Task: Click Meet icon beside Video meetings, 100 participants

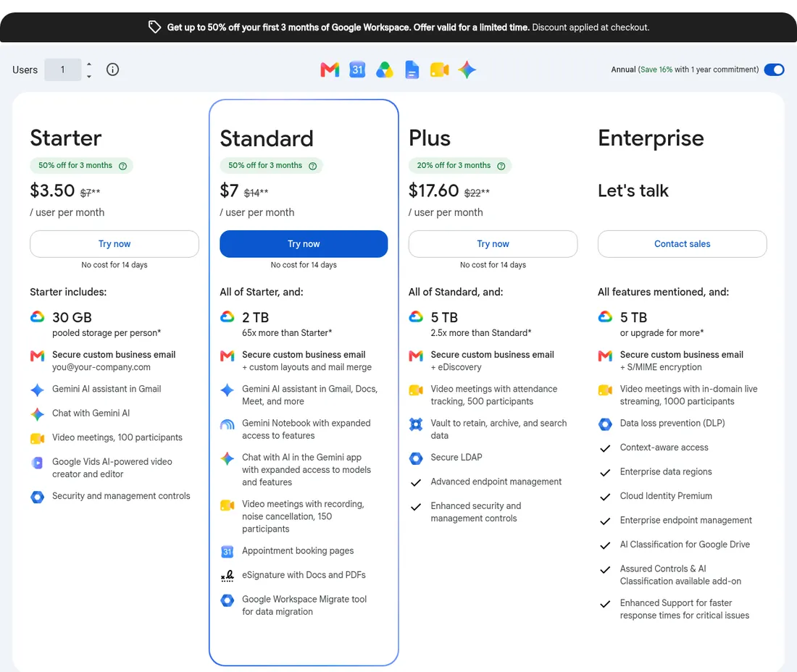Action: (38, 438)
